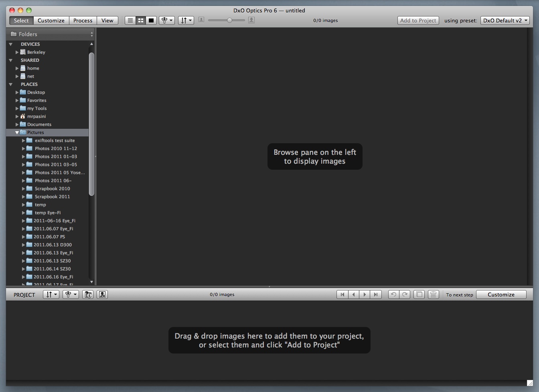539x392 pixels.
Task: Click the trash icon in project toolbar
Action: tap(433, 295)
